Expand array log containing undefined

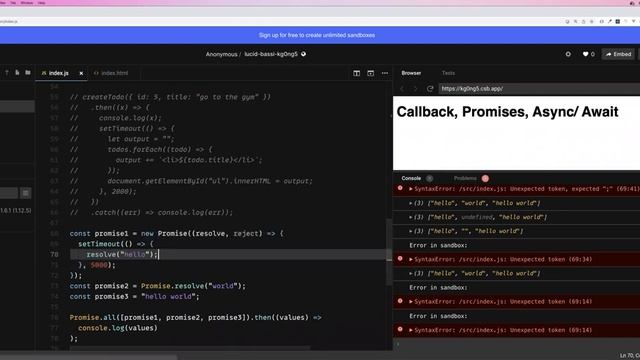click(411, 217)
